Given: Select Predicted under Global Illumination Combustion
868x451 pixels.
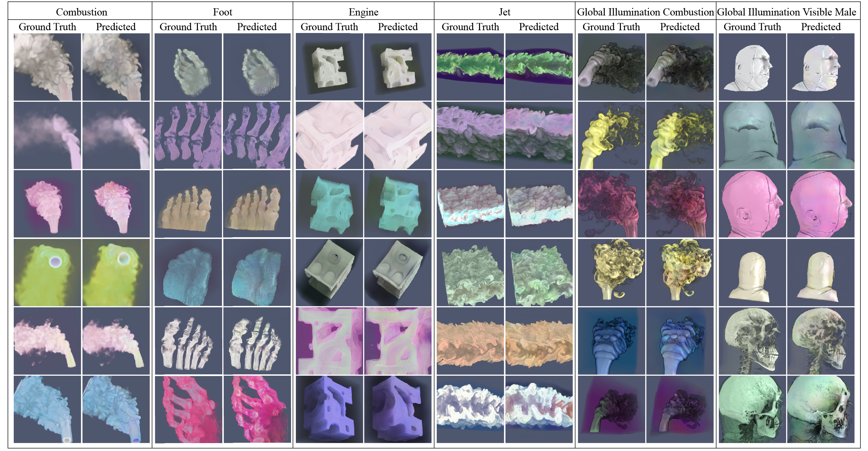Looking at the screenshot, I should coord(680,27).
